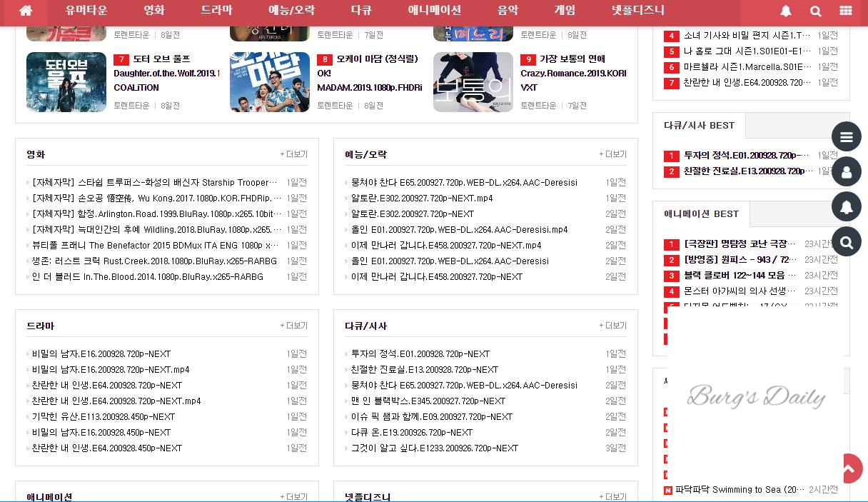Viewport: 868px width, 502px height.
Task: Open floating search circle button
Action: click(x=847, y=241)
